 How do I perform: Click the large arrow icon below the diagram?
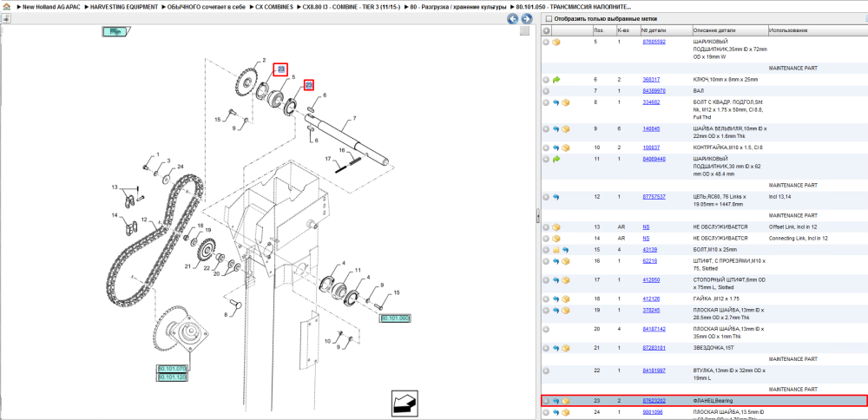point(405,403)
